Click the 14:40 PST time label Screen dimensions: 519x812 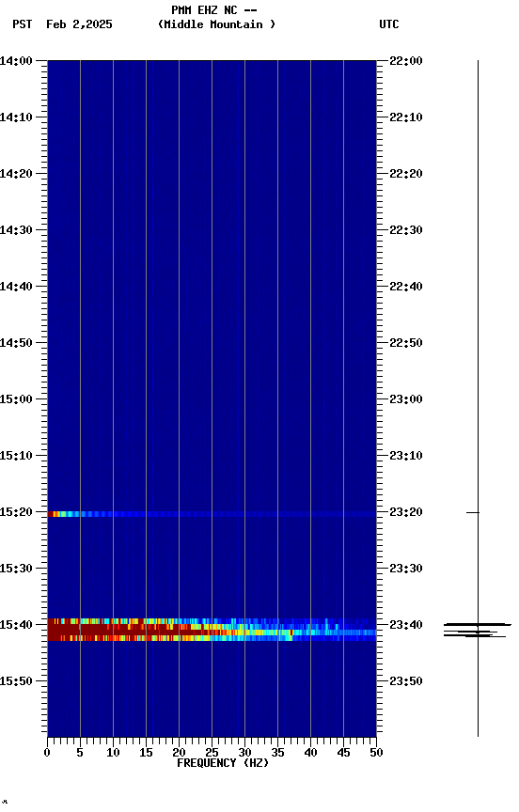16,287
